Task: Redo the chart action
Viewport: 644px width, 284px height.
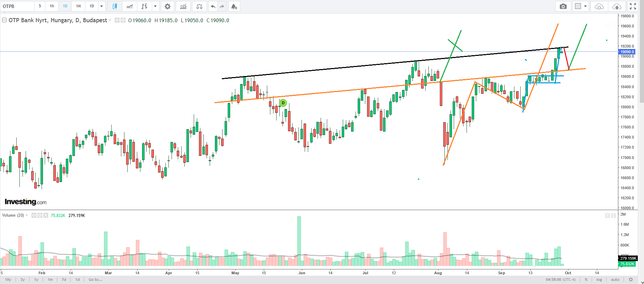Action: [x=222, y=6]
